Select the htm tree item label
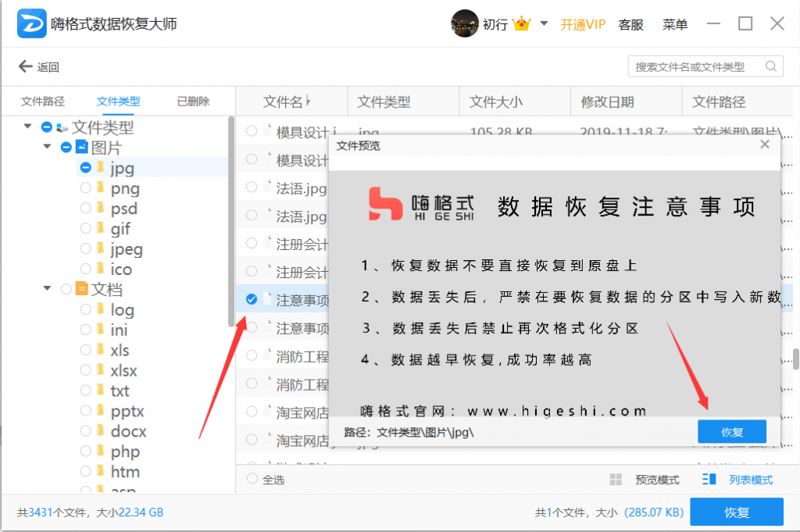 pos(125,471)
